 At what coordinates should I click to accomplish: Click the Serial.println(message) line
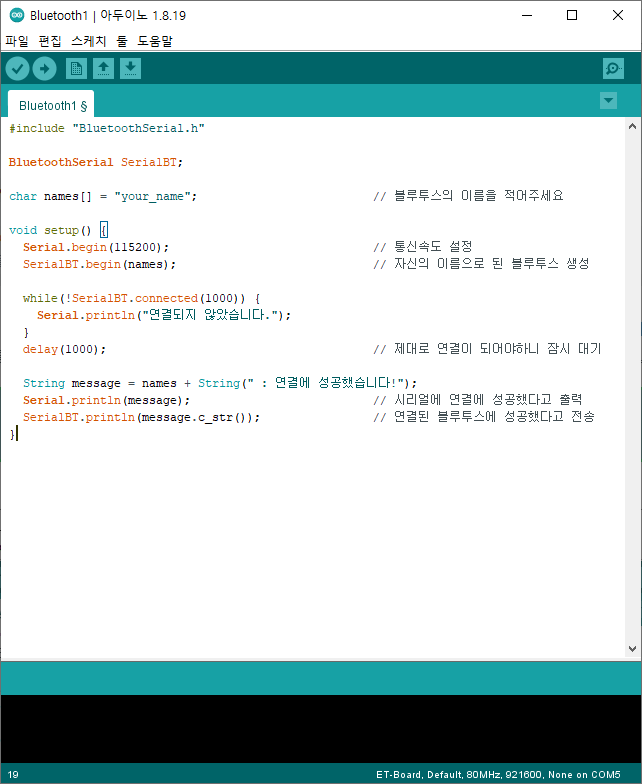pyautogui.click(x=106, y=400)
